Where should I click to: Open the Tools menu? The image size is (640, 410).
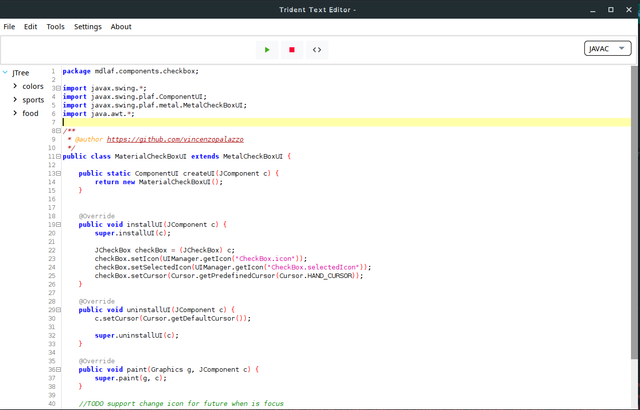(x=56, y=27)
